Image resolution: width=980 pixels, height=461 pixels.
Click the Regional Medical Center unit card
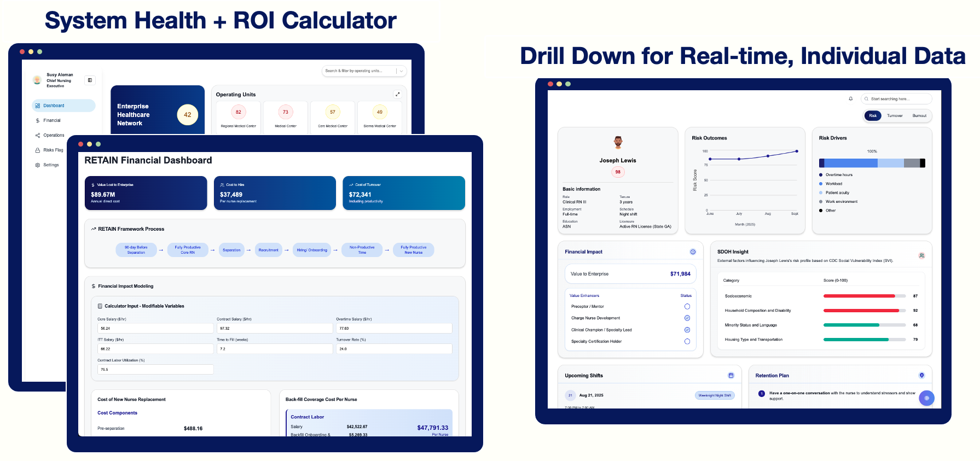pyautogui.click(x=239, y=117)
